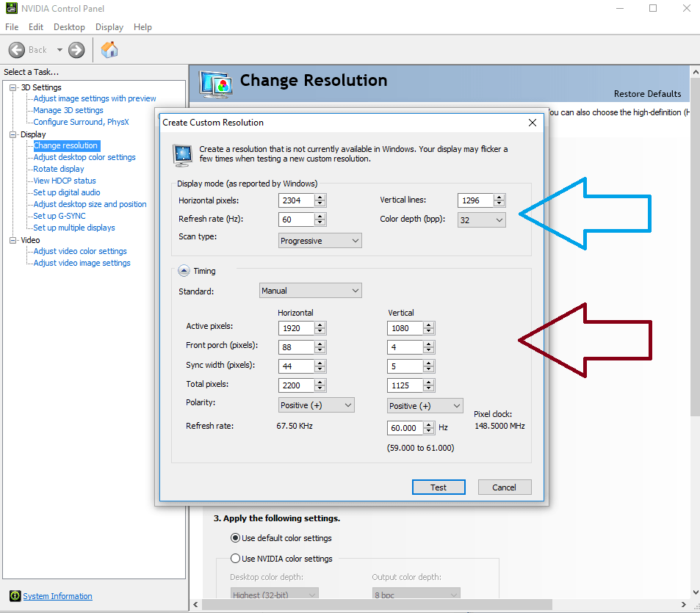Collapse the Timing section chevron

pyautogui.click(x=184, y=271)
